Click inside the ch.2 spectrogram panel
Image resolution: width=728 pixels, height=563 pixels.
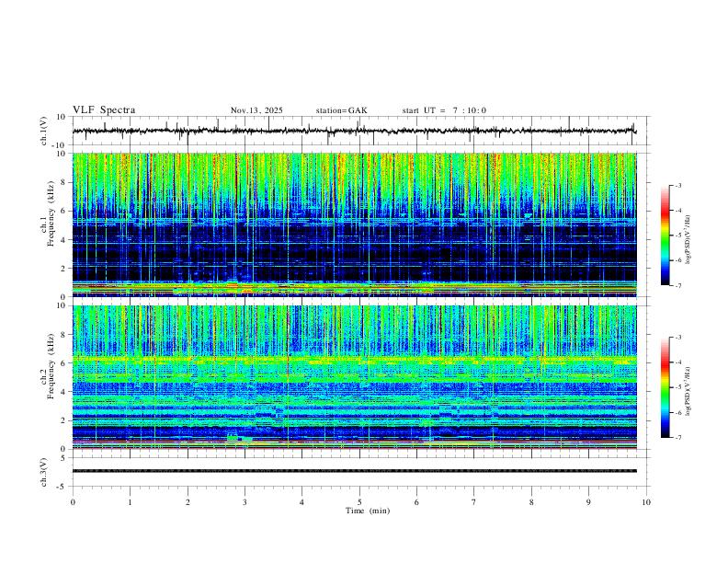(354, 377)
